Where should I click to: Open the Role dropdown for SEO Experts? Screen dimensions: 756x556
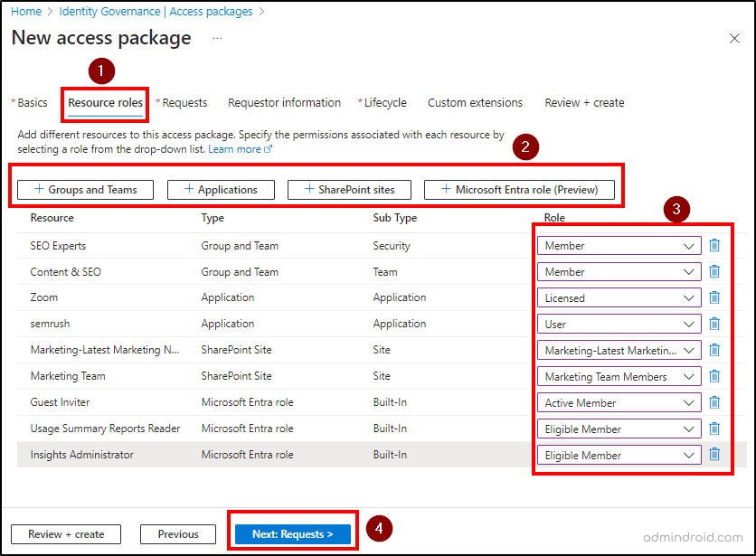click(619, 245)
